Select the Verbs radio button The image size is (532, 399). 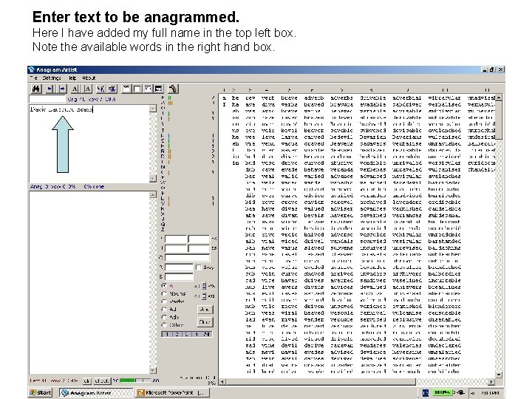click(x=165, y=301)
